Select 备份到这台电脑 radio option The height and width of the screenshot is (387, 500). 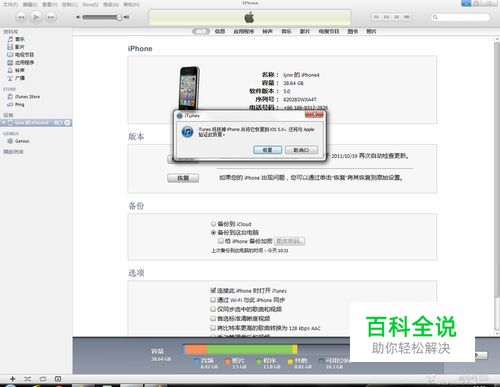[x=213, y=232]
